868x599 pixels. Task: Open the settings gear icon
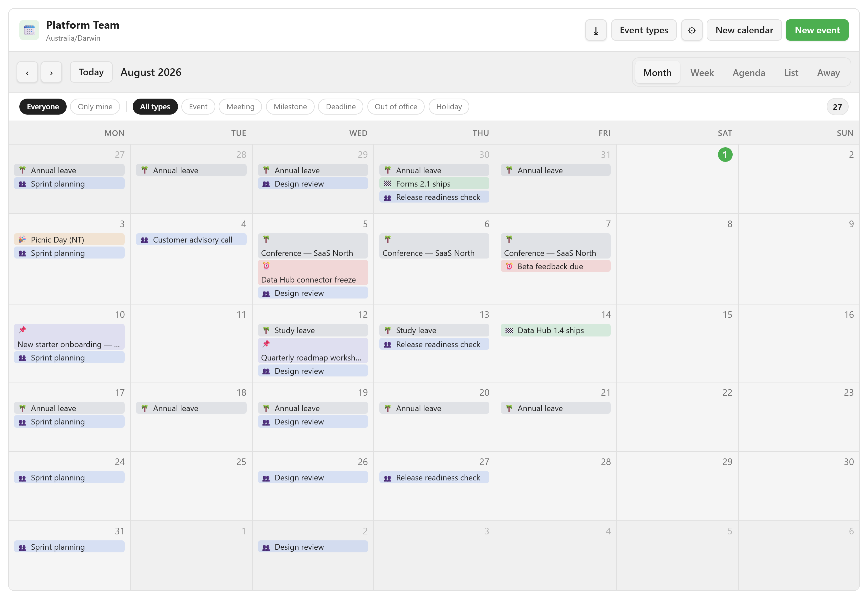coord(692,30)
